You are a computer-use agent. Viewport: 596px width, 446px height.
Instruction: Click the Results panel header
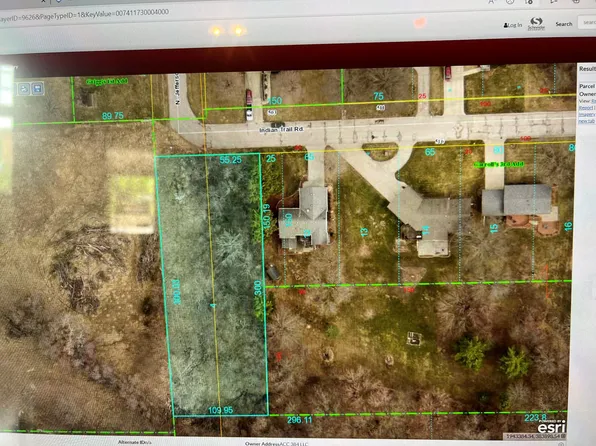(x=587, y=69)
